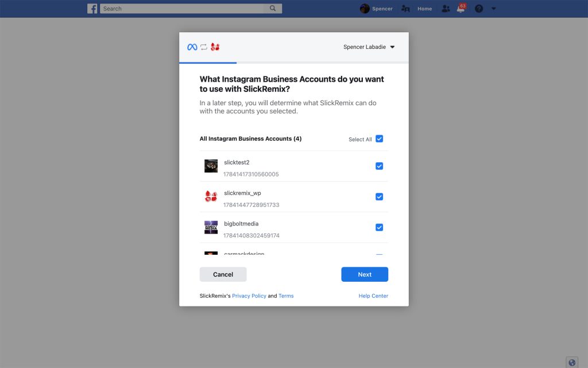
Task: Uncheck the slicktest2 account checkbox
Action: [x=379, y=166]
